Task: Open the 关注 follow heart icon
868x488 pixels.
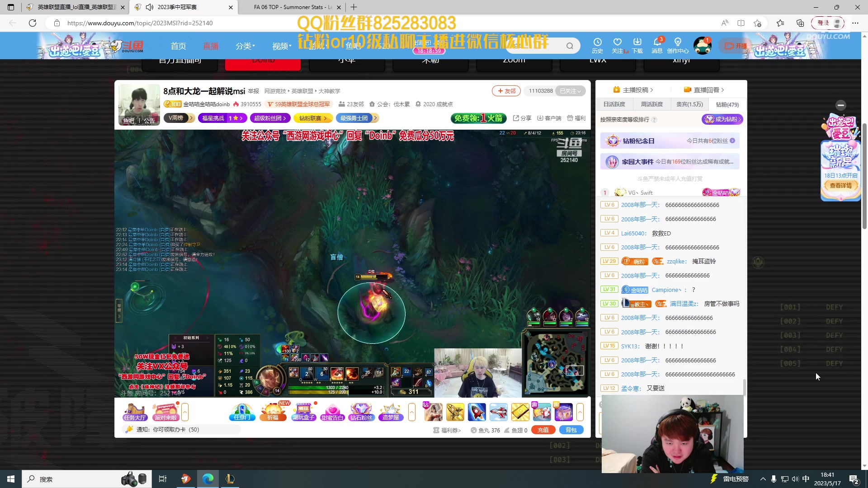Action: coord(618,45)
